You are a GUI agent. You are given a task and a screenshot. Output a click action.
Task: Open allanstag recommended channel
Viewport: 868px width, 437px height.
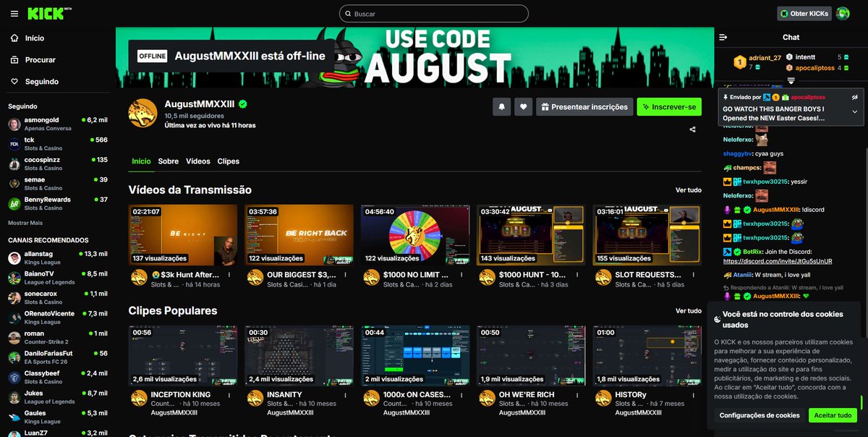(x=58, y=258)
